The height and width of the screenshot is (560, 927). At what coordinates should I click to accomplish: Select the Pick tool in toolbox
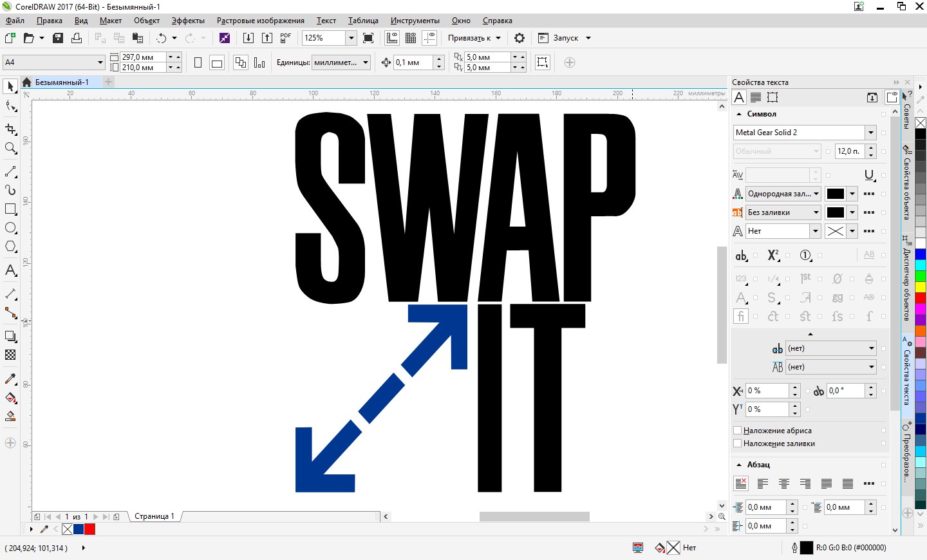click(x=10, y=86)
